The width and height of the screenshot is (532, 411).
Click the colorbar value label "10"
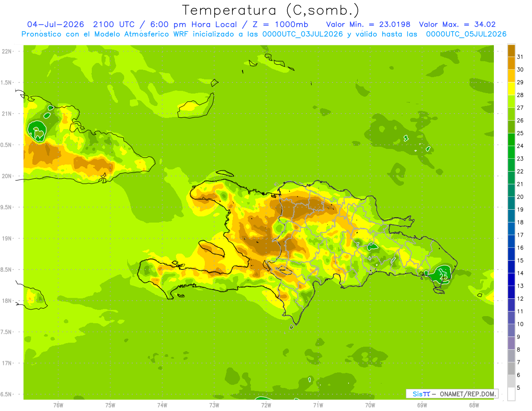520,324
